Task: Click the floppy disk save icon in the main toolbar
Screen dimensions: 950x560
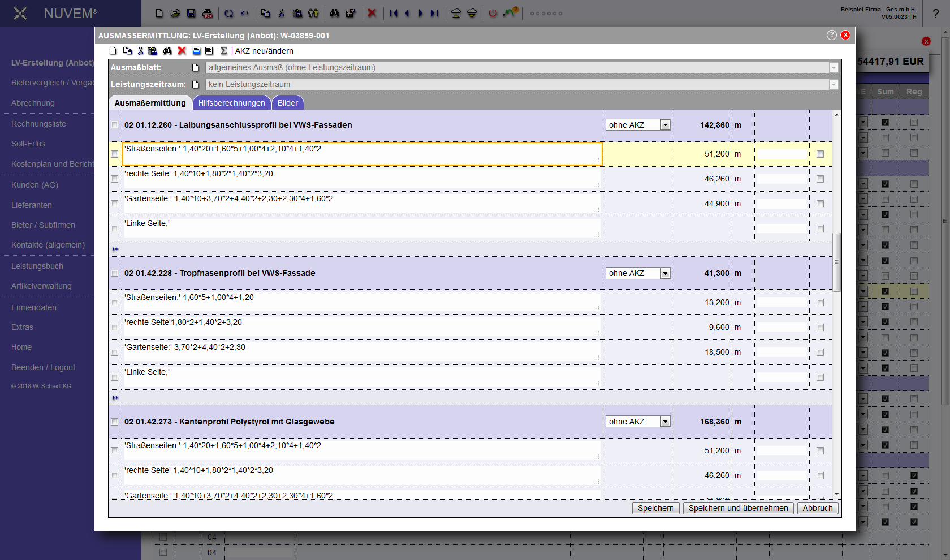Action: pyautogui.click(x=191, y=13)
